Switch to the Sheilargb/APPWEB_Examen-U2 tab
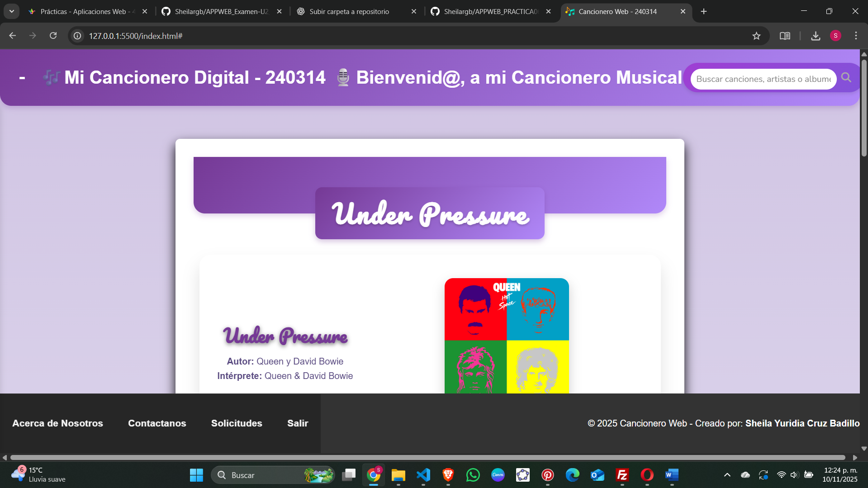 pyautogui.click(x=221, y=12)
